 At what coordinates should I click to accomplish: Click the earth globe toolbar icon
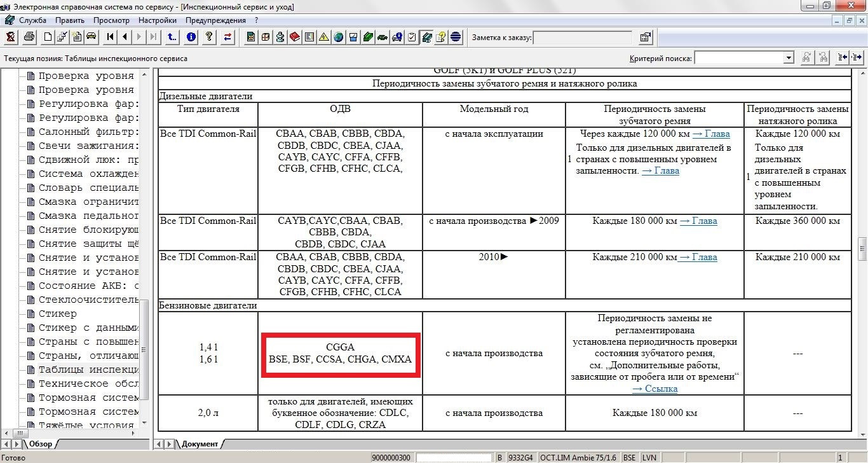(x=338, y=37)
